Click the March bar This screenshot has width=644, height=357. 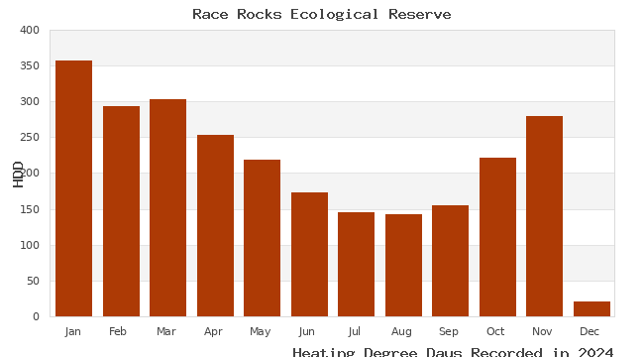click(x=168, y=207)
